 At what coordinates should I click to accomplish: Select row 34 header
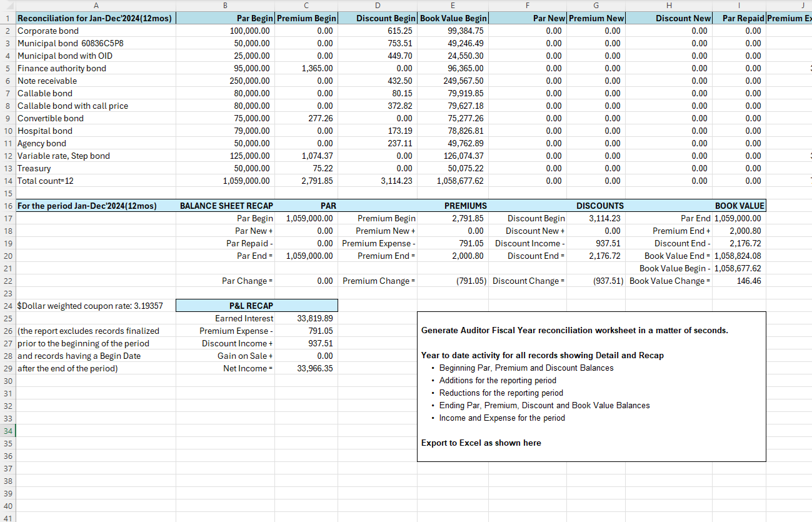coord(8,431)
